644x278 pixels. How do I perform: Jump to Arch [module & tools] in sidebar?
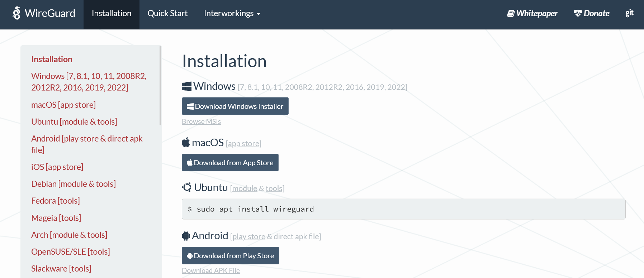tap(69, 235)
